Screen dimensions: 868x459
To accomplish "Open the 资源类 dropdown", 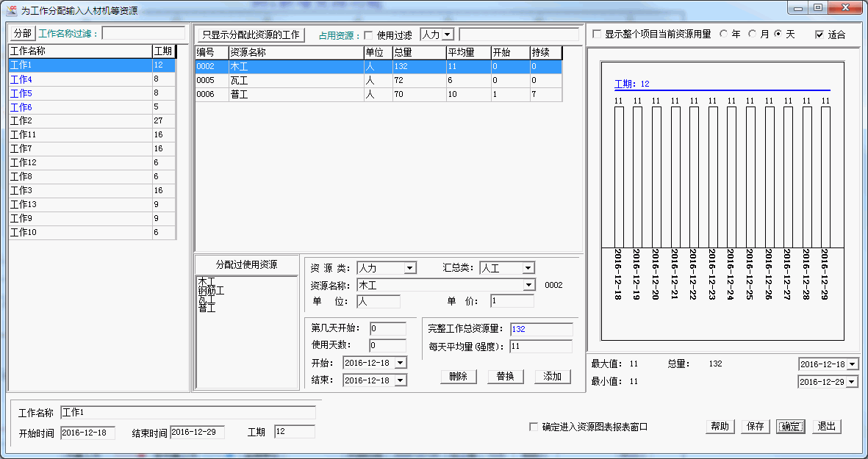I will 409,268.
